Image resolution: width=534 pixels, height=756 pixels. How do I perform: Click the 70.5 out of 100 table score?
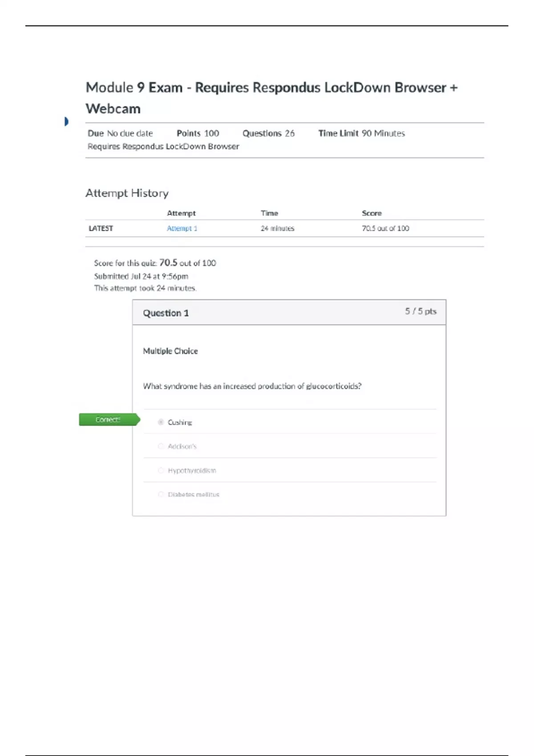click(385, 228)
